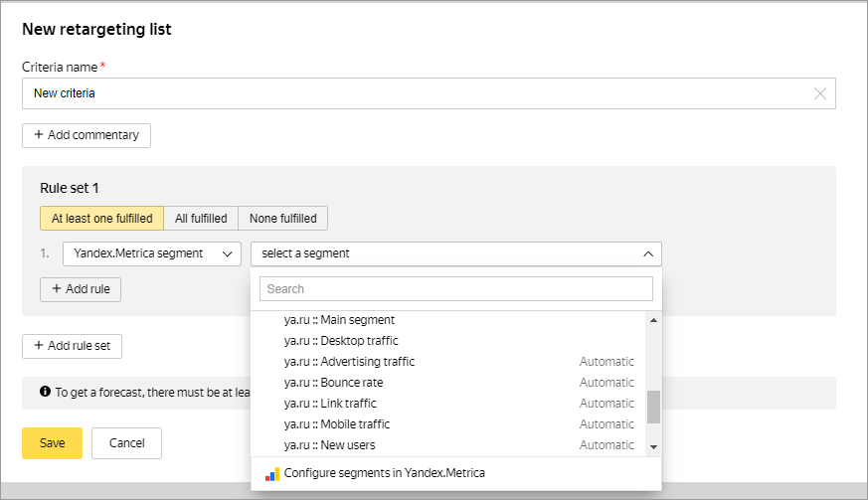
Task: Choose 'ya.ru :: Main segment' from list
Action: coord(339,320)
